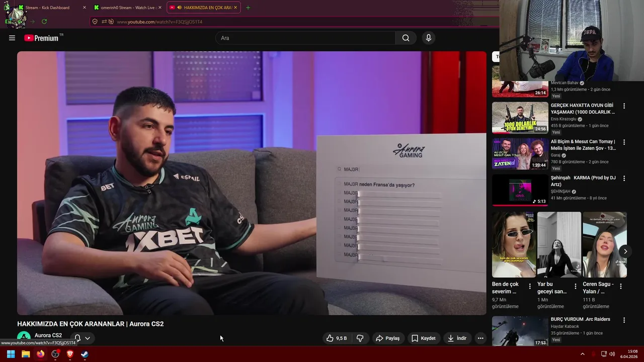
Task: Show next shorts with right chevron
Action: pos(625,251)
